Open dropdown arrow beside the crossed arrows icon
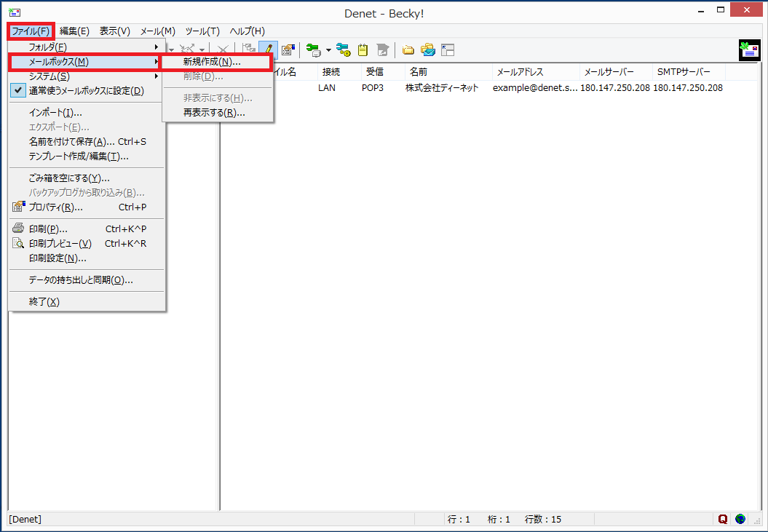 click(202, 50)
